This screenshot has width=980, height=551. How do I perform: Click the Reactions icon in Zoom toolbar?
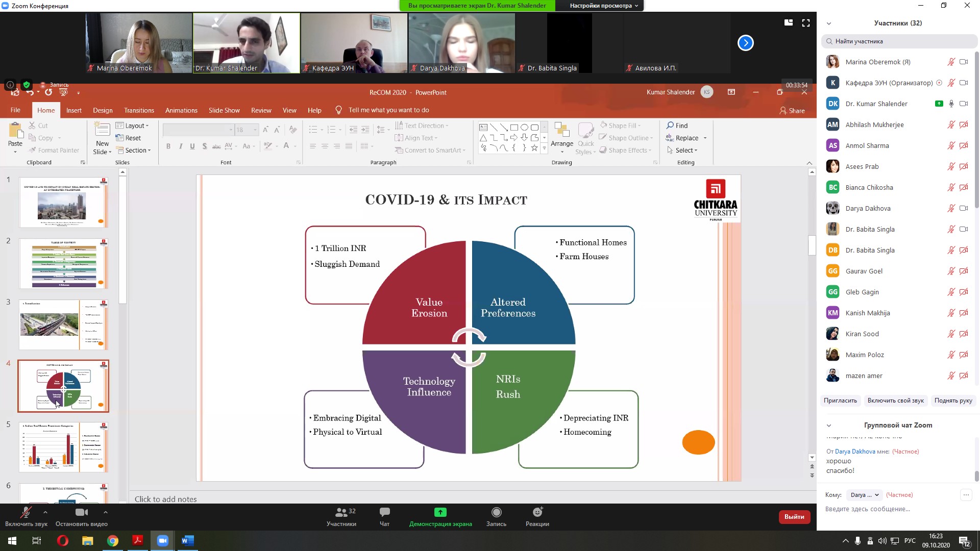point(537,512)
